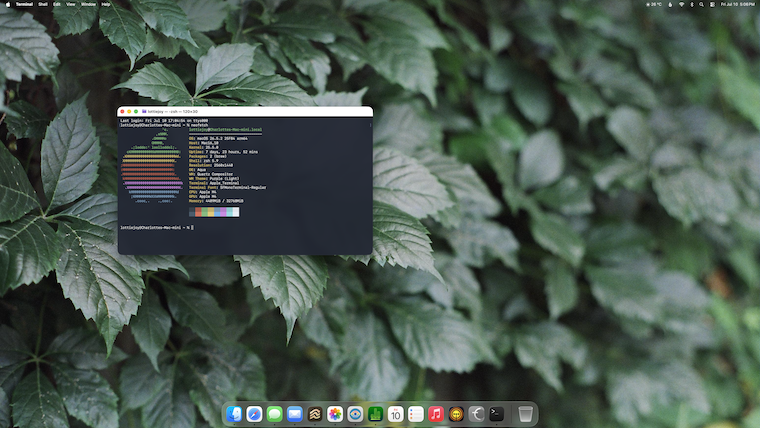The width and height of the screenshot is (760, 428).
Task: Open the Window menu
Action: (x=88, y=4)
